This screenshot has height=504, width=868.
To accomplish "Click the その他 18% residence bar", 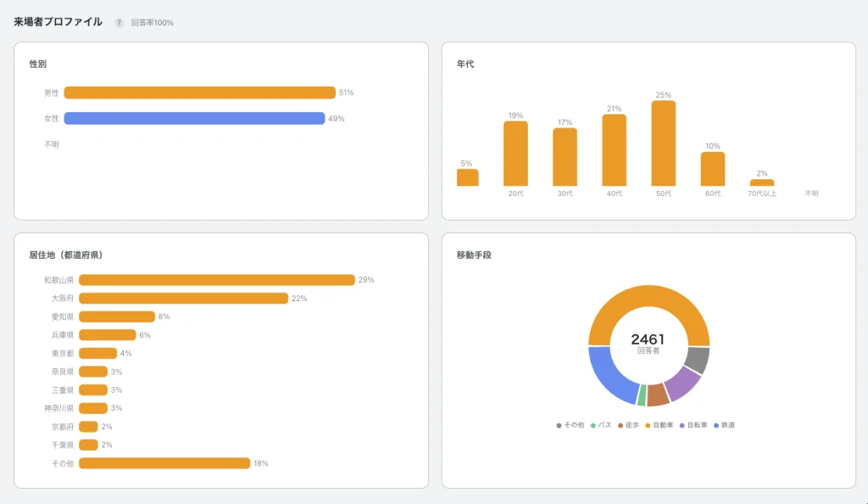I will pyautogui.click(x=164, y=463).
